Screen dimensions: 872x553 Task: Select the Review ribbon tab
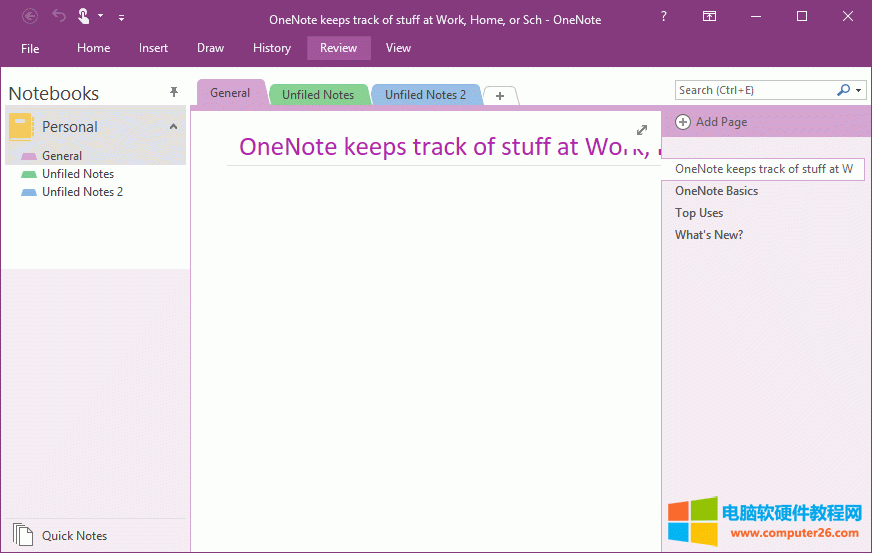(339, 48)
